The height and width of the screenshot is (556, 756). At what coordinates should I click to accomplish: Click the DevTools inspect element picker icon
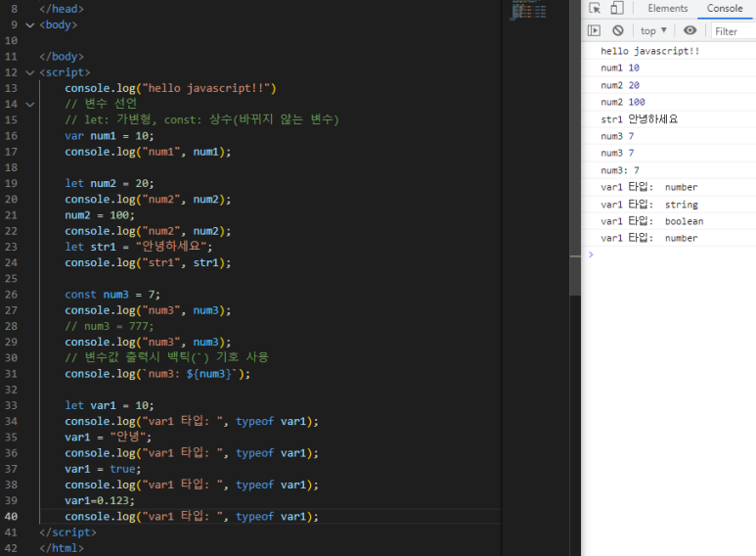point(595,8)
